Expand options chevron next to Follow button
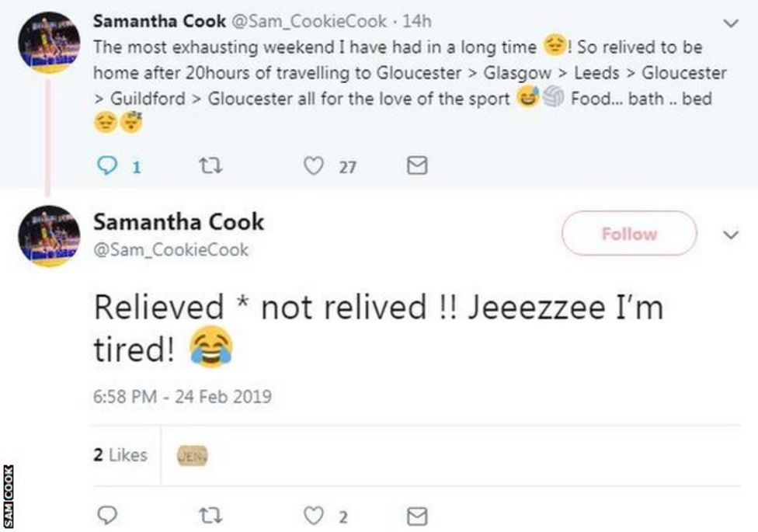Viewport: 758px width, 532px height. 730,234
